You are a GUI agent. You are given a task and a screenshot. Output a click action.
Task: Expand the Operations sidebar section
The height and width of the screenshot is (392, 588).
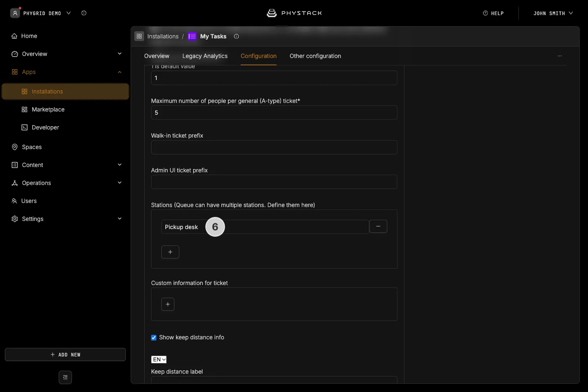(120, 183)
